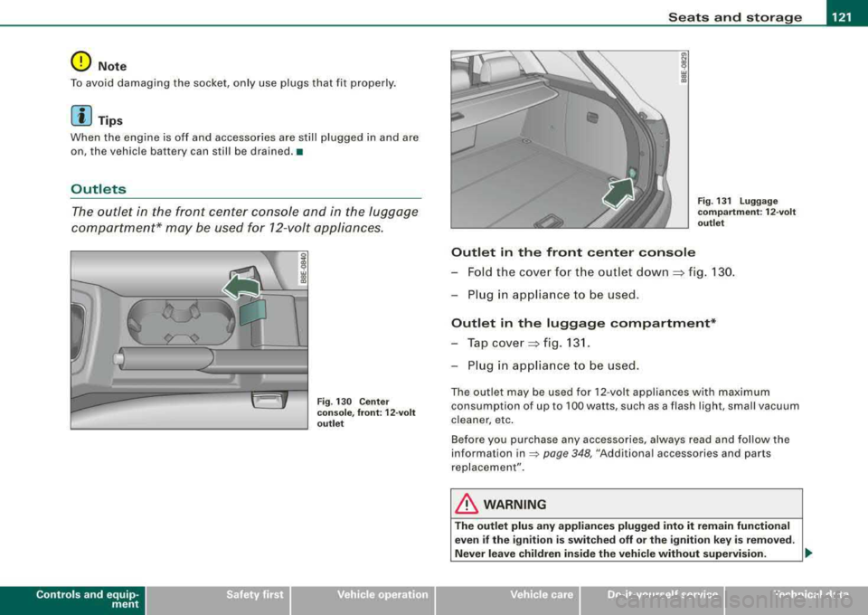Click the paragraph about 100 watts consumption

625,406
